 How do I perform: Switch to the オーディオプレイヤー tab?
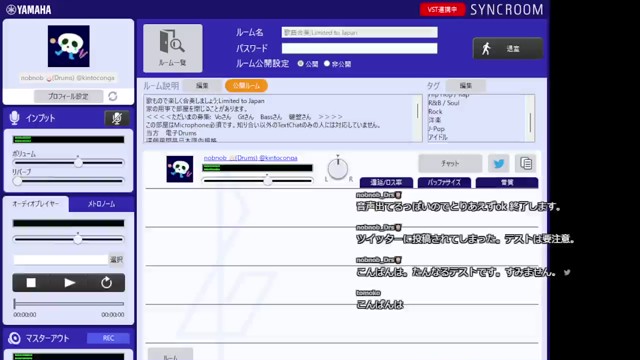click(x=36, y=204)
